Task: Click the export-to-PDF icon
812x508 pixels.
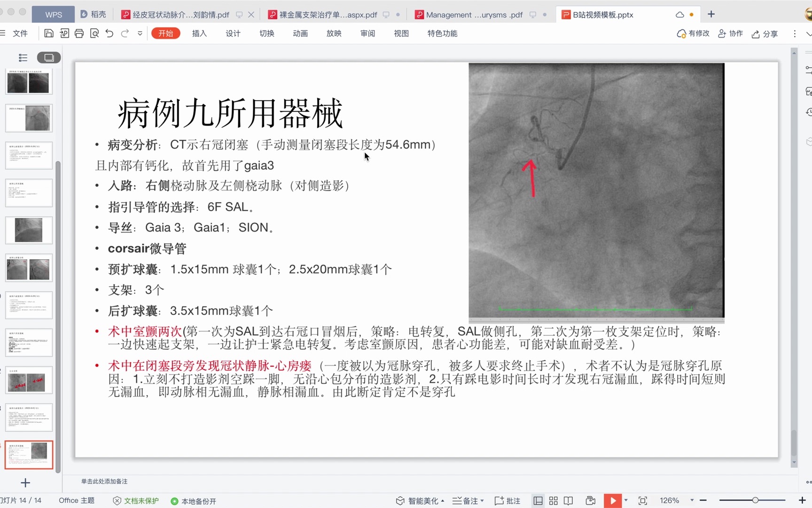Action: [64, 33]
